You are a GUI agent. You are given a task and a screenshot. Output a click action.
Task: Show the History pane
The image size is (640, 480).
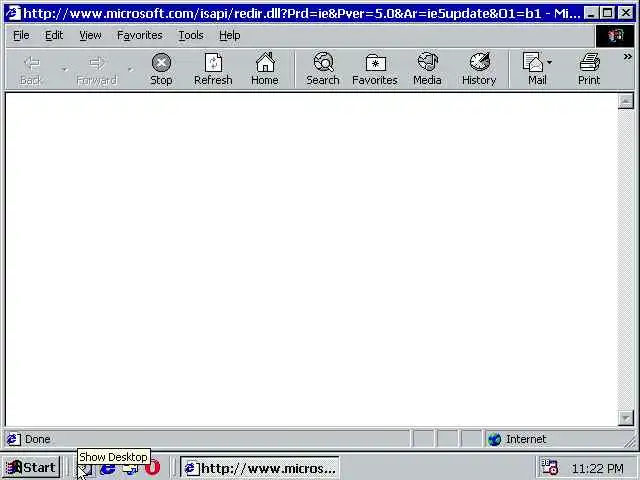pos(479,69)
